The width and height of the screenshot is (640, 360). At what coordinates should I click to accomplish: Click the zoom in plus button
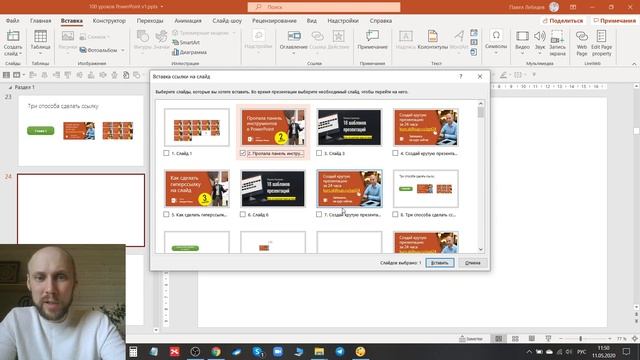pos(609,339)
